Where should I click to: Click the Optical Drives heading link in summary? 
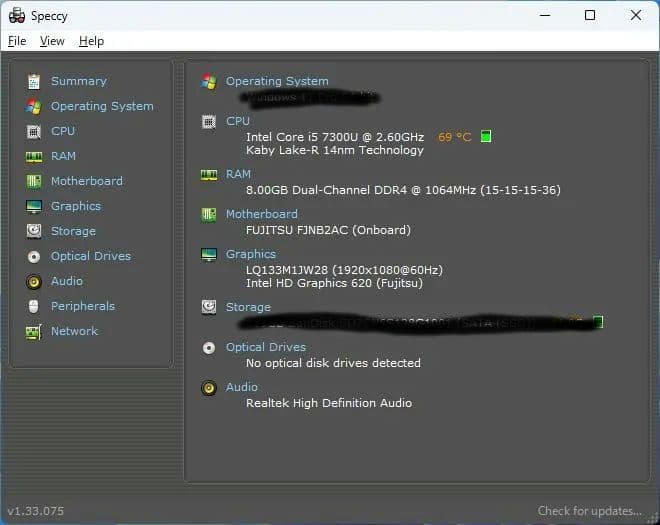(266, 347)
